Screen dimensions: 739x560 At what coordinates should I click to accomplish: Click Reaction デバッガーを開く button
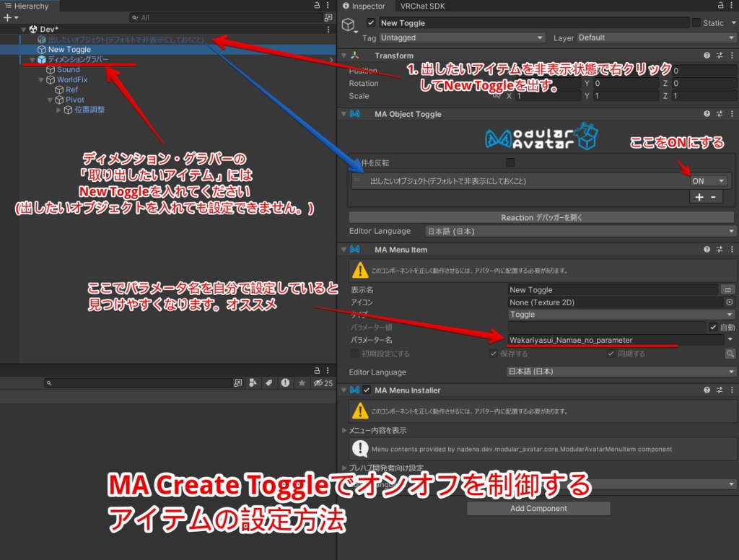pyautogui.click(x=541, y=217)
